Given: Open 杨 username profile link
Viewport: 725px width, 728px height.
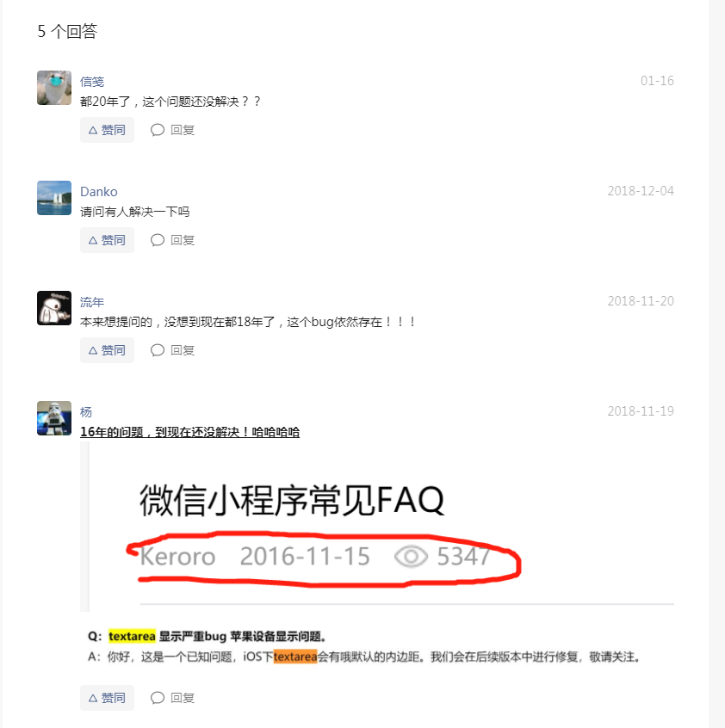Looking at the screenshot, I should click(86, 412).
